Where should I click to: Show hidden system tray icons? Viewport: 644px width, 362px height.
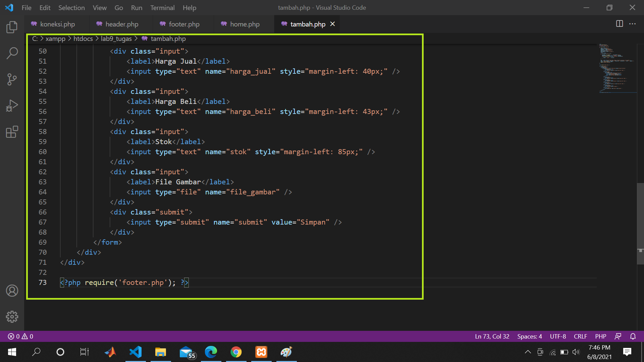click(528, 352)
